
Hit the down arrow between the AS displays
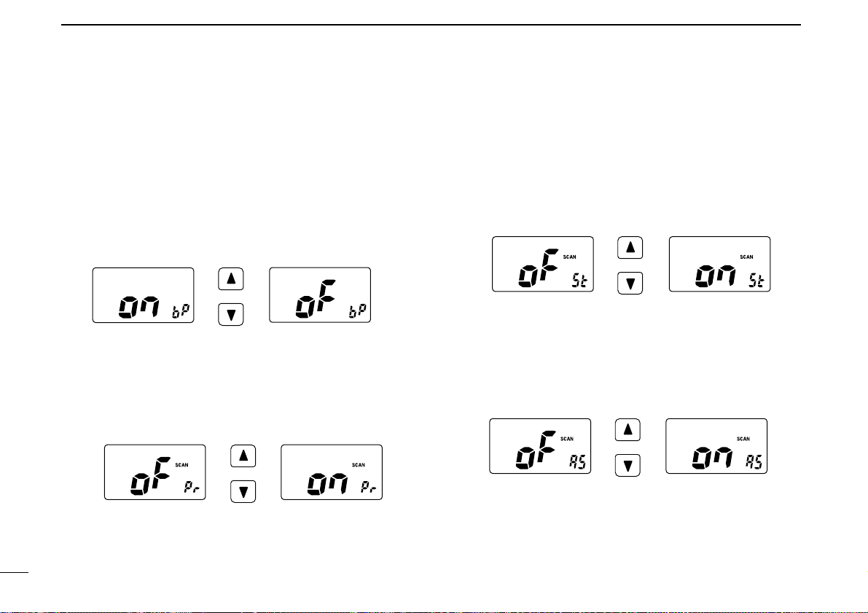[627, 464]
